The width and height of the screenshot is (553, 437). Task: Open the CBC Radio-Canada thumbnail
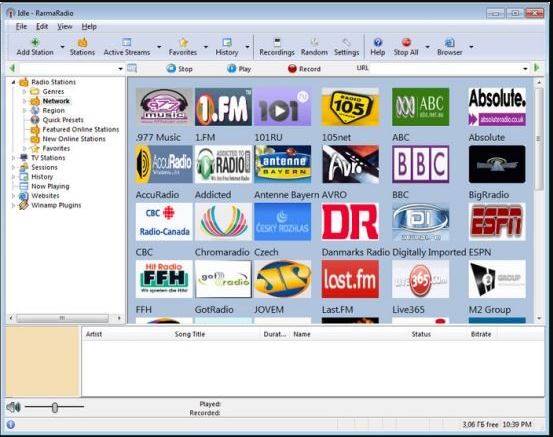pos(164,221)
